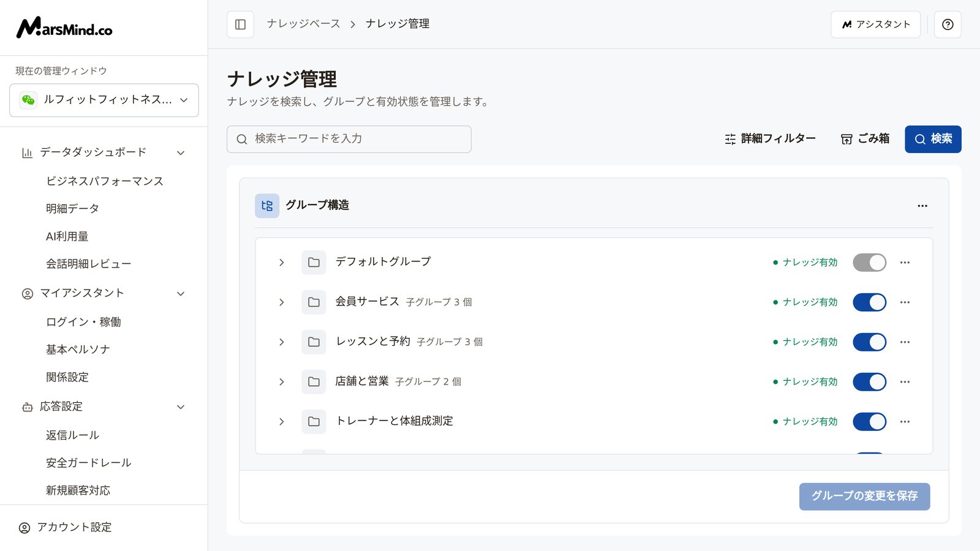The image size is (980, 551).
Task: Expand the 会員サービス group
Action: click(282, 302)
